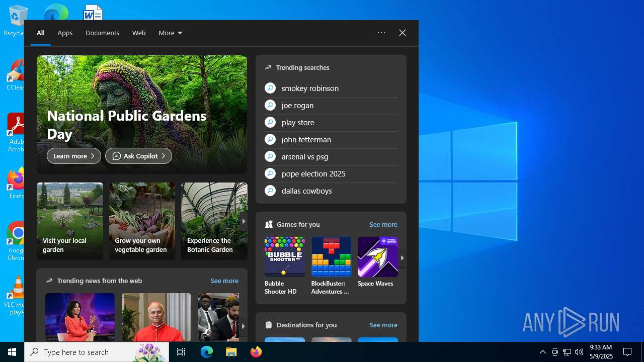Search for trending term smokey robinson

(310, 88)
